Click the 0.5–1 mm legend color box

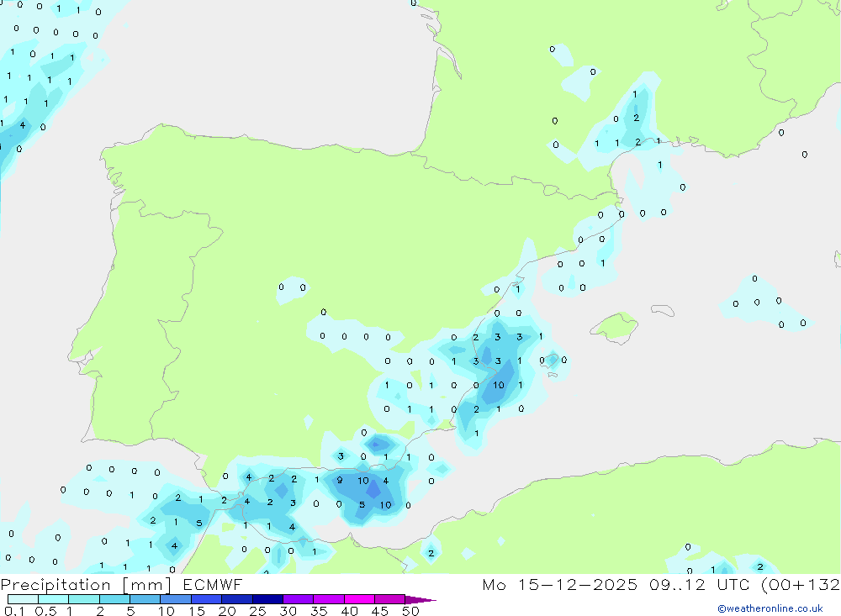pos(54,599)
